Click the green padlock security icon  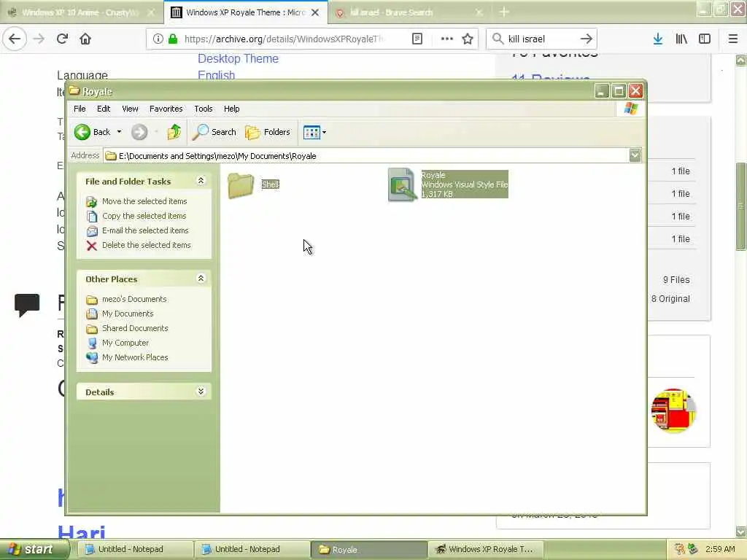point(173,39)
